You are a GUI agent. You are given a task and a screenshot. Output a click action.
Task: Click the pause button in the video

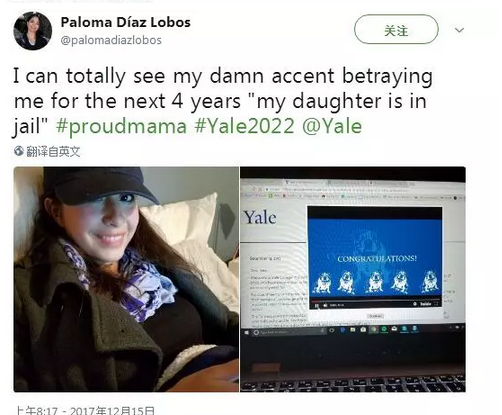pyautogui.click(x=317, y=305)
